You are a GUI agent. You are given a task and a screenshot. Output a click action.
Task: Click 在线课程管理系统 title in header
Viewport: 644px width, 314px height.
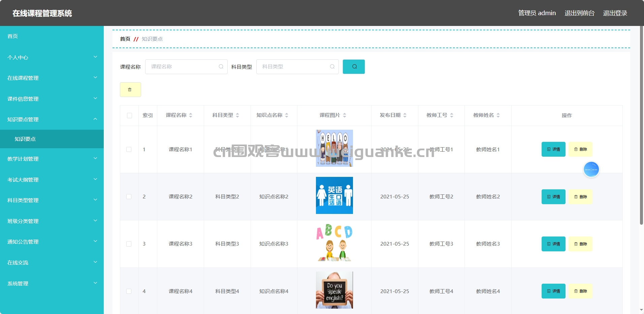[x=42, y=13]
